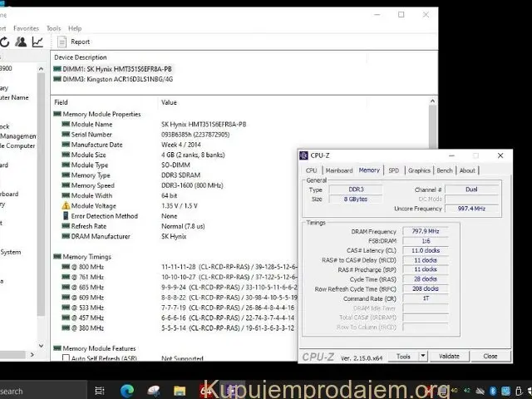This screenshot has width=532, height=399.
Task: Toggle the Auto Self Refresh (ASR) checkbox
Action: tap(66, 357)
